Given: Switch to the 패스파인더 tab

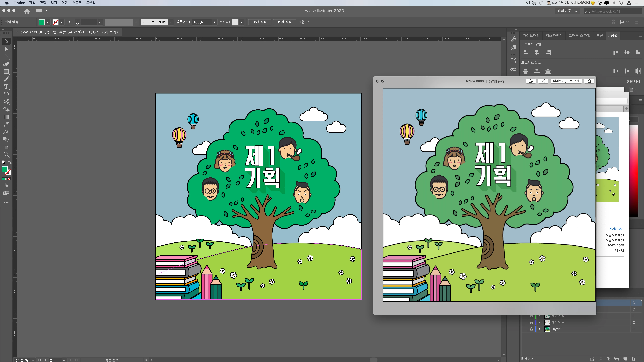Looking at the screenshot, I should pos(554,35).
